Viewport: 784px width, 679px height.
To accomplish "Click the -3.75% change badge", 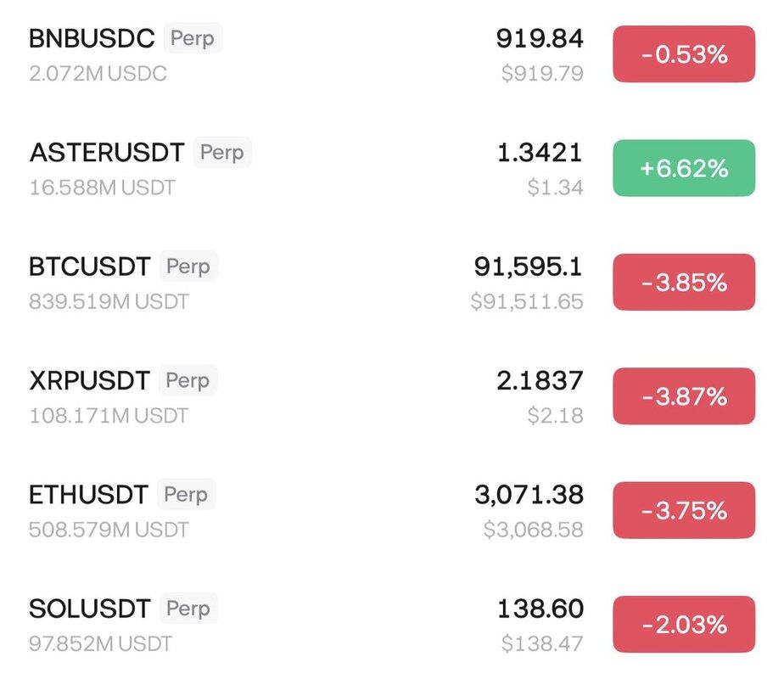I will 684,509.
